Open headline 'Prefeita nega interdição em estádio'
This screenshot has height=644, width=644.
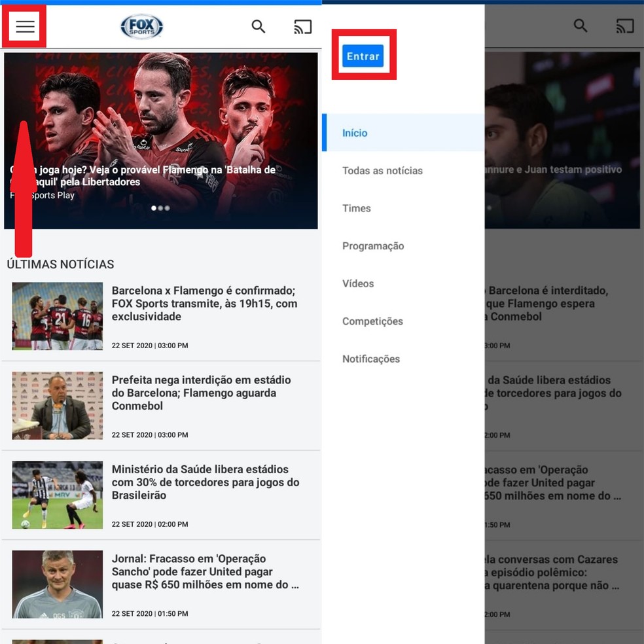click(x=202, y=393)
